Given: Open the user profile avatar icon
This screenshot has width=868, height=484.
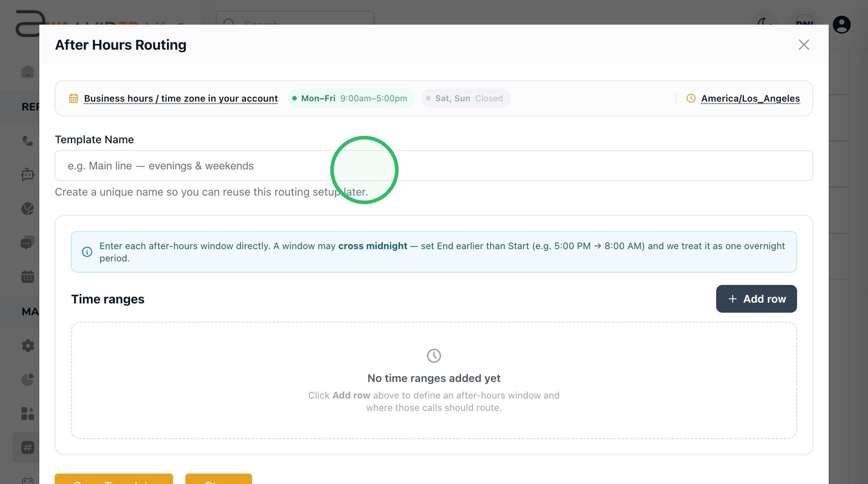Looking at the screenshot, I should coord(842,25).
